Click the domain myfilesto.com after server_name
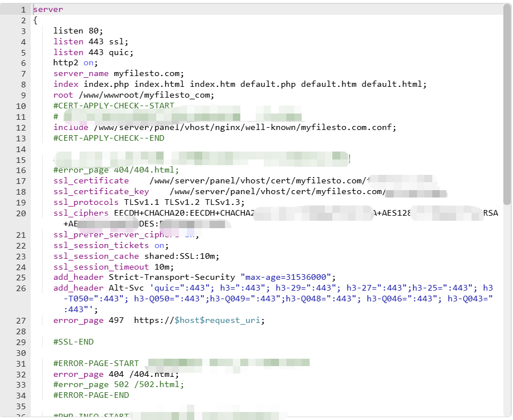Screen dimensions: 513x420 [x=149, y=74]
